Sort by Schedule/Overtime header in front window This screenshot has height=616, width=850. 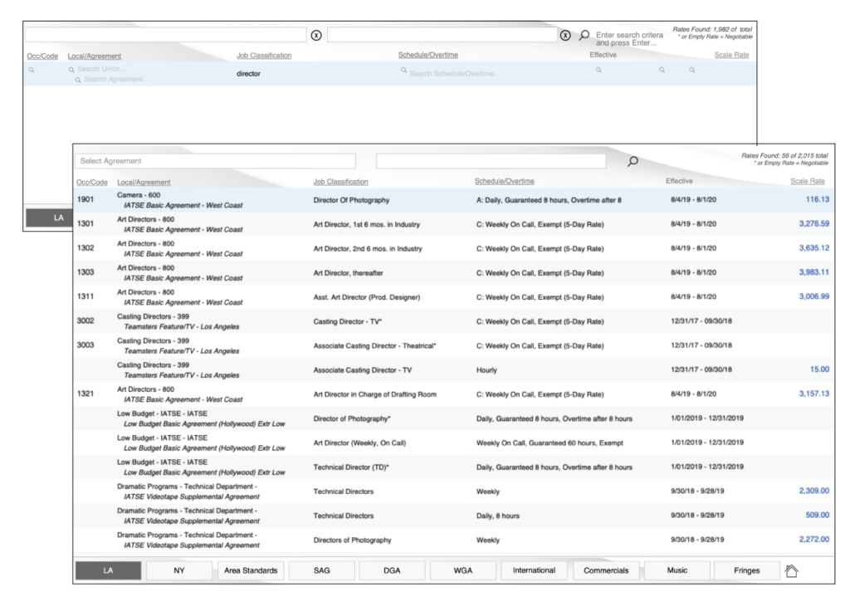coord(504,181)
